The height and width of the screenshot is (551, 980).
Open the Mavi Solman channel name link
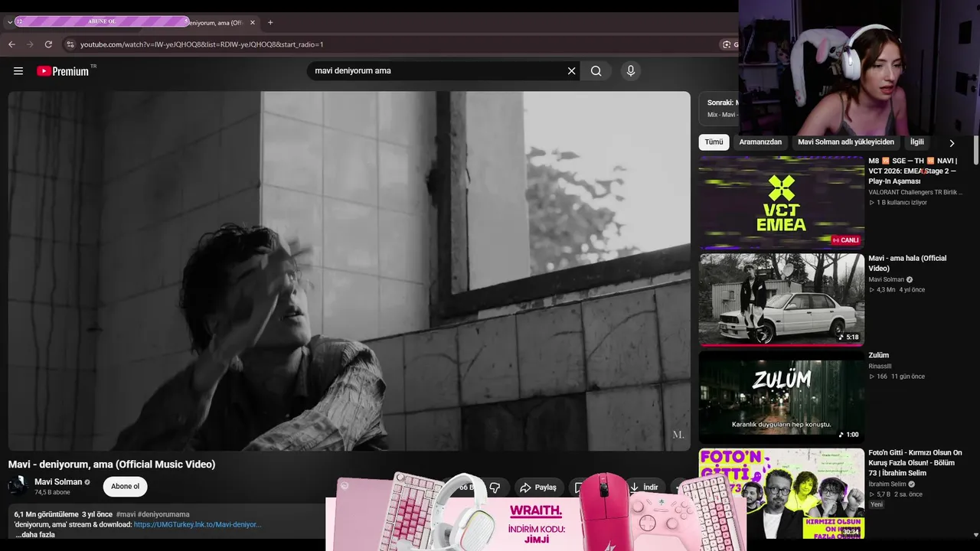click(58, 482)
